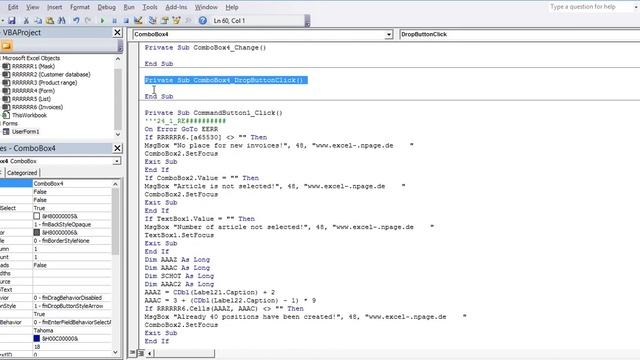Viewport: 640px width, 360px height.
Task: Open Object Browser toolbar icon
Action: [176, 20]
